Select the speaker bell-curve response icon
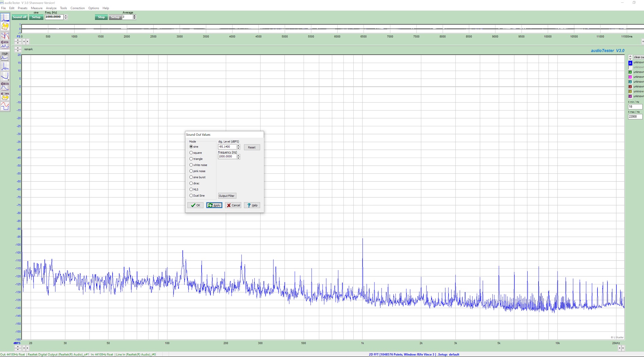Screen dimensions: 644x357 (x=5, y=86)
